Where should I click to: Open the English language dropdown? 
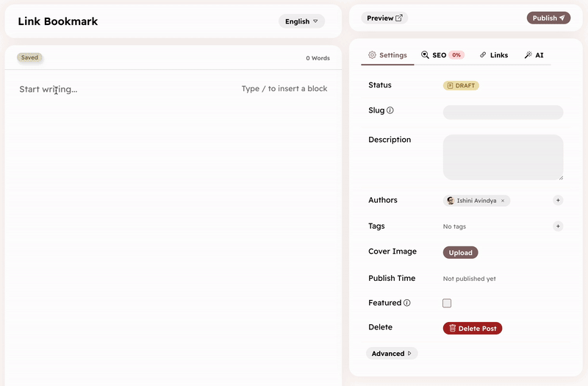point(301,21)
